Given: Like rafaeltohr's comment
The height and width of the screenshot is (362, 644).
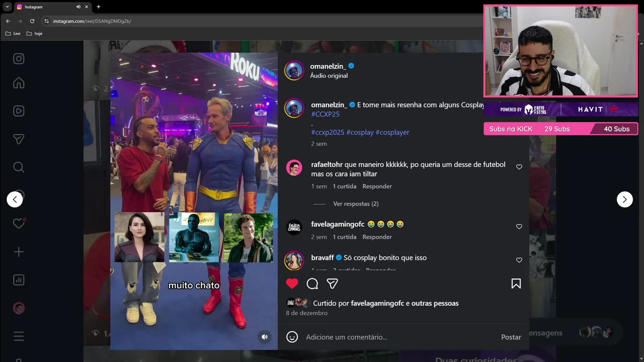Looking at the screenshot, I should point(519,167).
